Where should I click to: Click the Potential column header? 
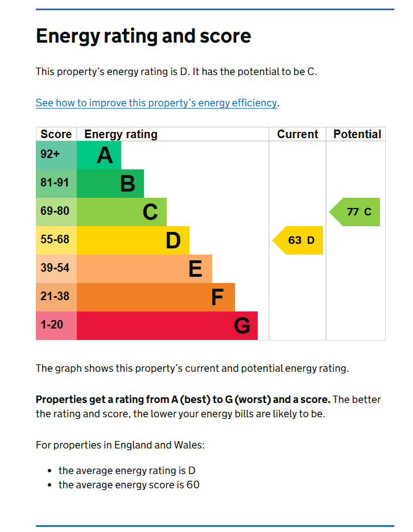pyautogui.click(x=357, y=134)
